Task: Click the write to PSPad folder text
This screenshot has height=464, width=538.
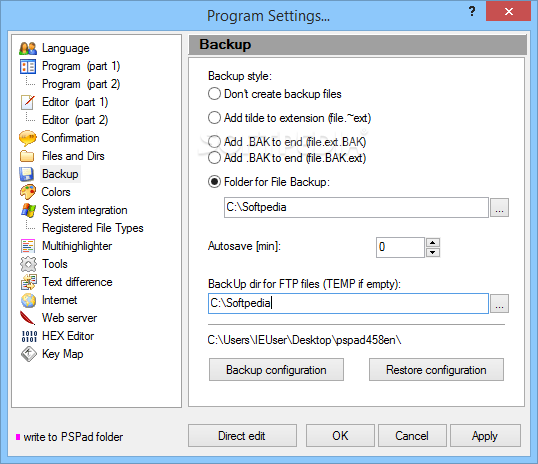Action: click(x=73, y=437)
